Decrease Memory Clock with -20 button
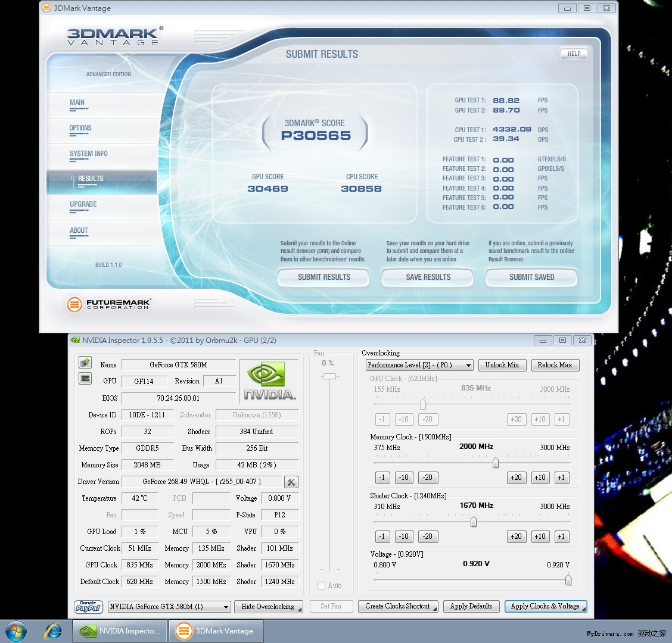The width and height of the screenshot is (672, 643). [427, 477]
